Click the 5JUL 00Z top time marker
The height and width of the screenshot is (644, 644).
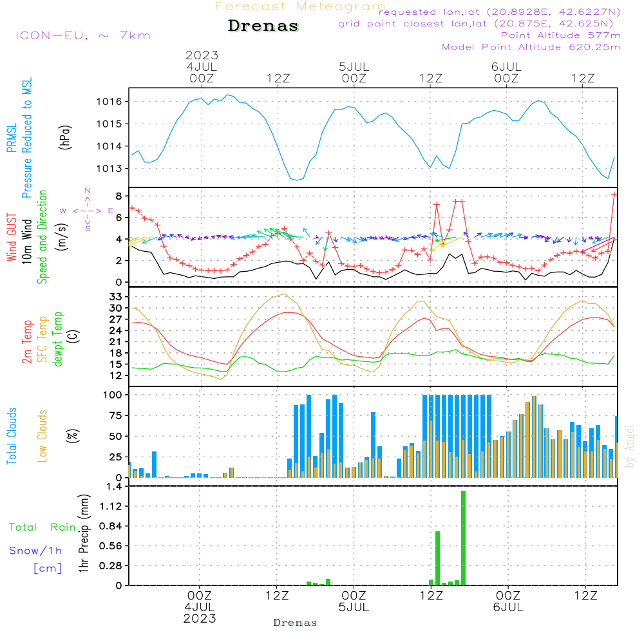354,72
